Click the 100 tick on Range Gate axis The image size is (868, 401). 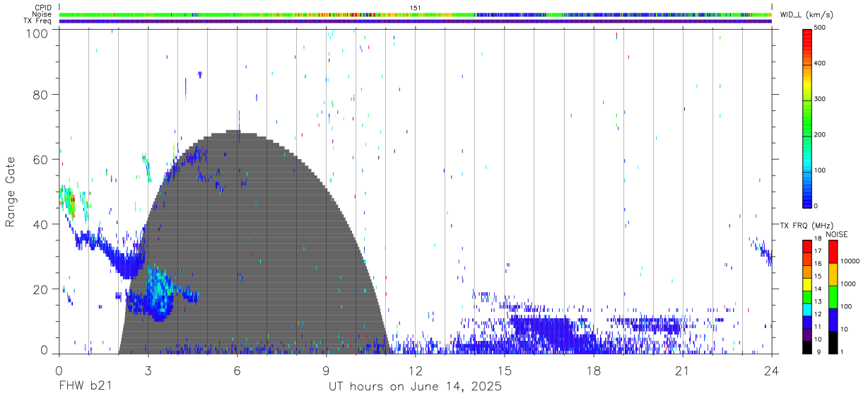(x=37, y=33)
